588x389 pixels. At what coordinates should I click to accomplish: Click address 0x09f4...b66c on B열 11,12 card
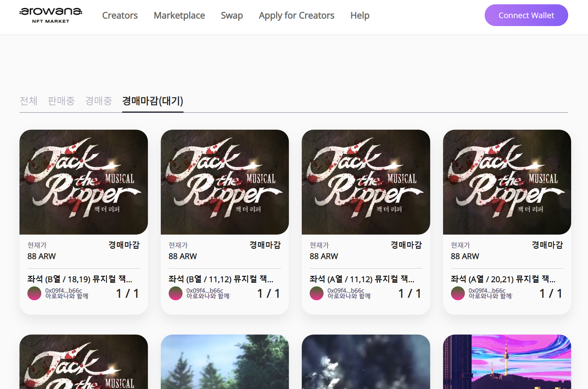(x=205, y=290)
